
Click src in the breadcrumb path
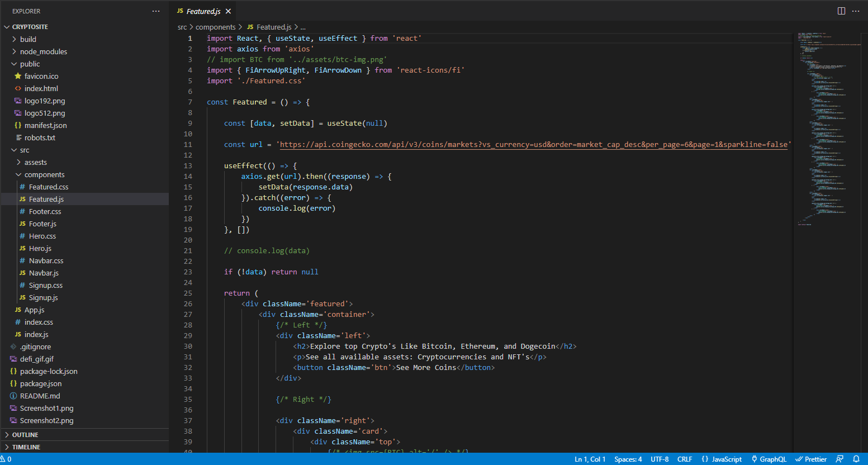pyautogui.click(x=182, y=27)
